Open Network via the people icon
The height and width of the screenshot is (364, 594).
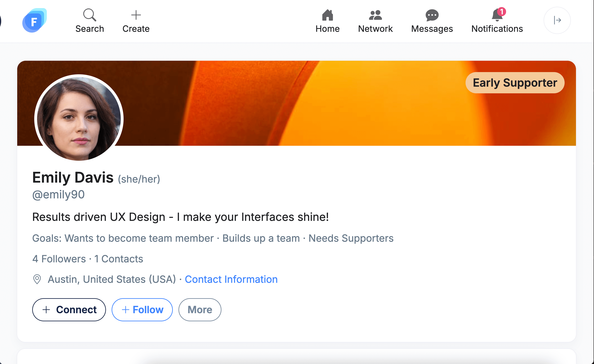point(375,15)
